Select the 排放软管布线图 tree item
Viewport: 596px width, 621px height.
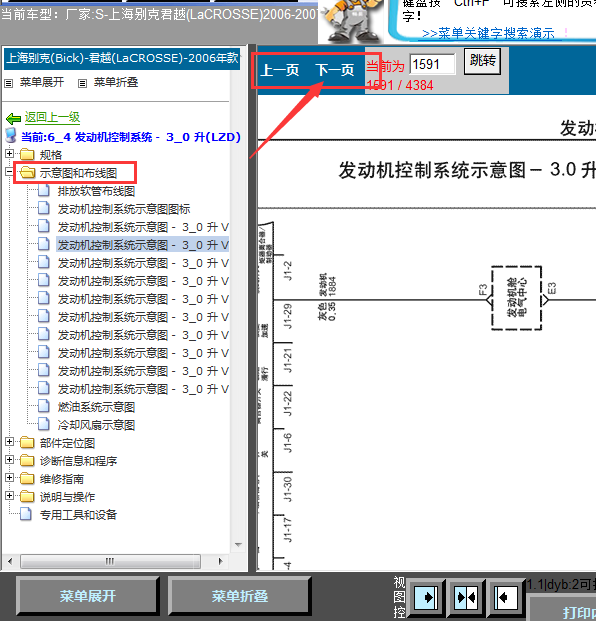96,191
